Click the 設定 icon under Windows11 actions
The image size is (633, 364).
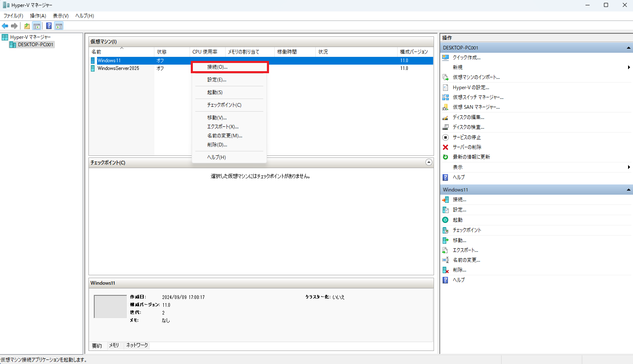445,210
